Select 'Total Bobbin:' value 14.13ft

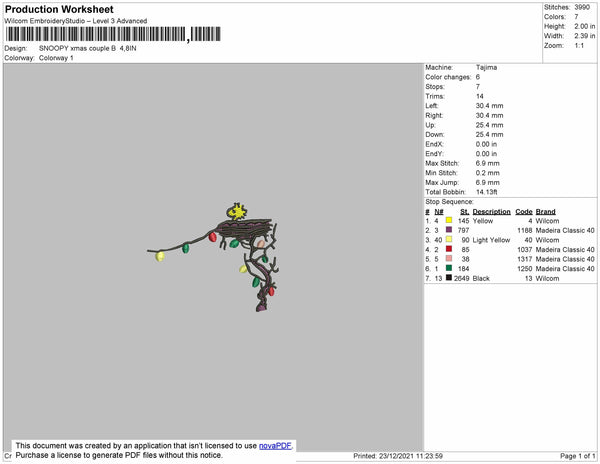[486, 192]
